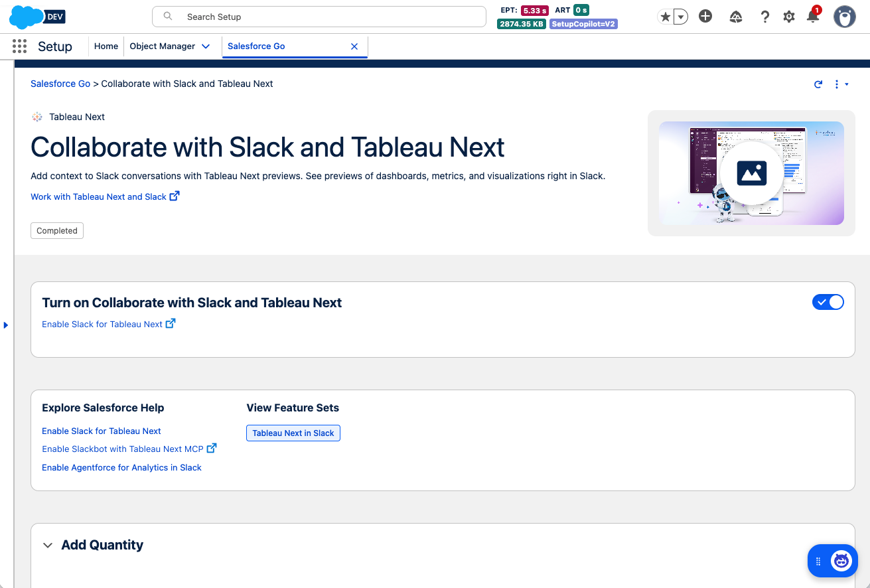The image size is (870, 588).
Task: Open the Setup gear icon
Action: (x=789, y=17)
